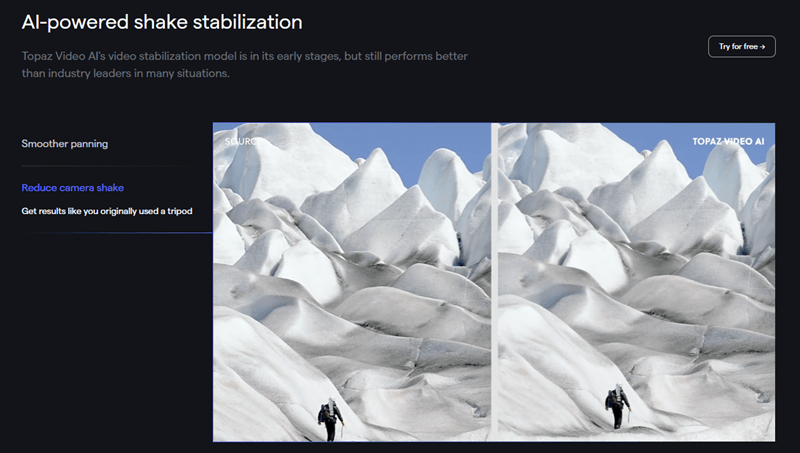
Task: Click the Try for free button
Action: point(741,46)
